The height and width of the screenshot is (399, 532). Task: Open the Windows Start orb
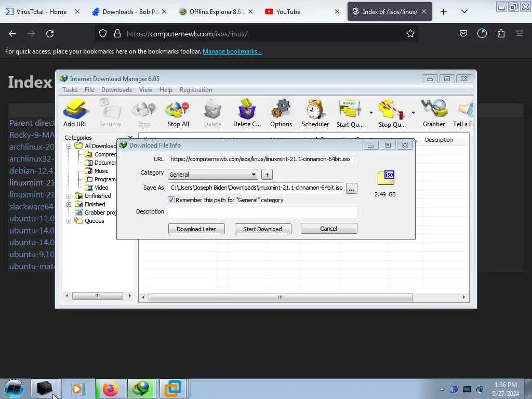tap(14, 389)
